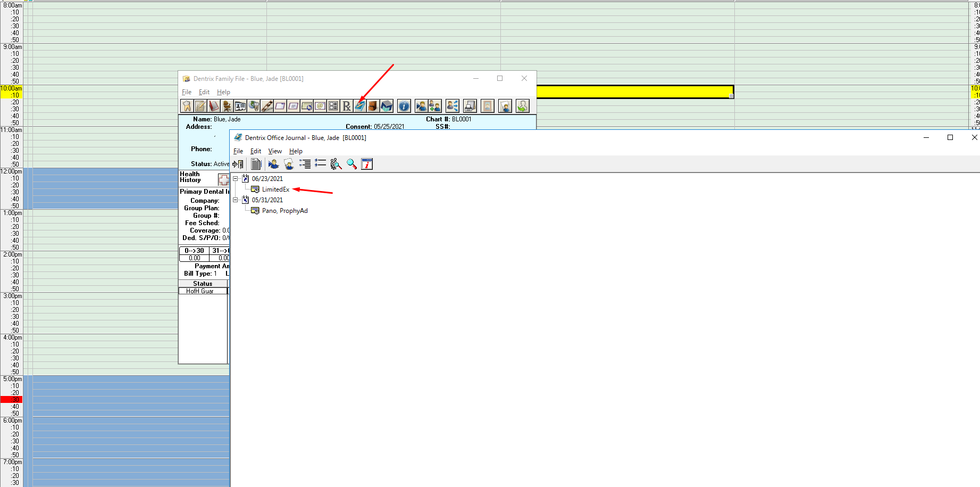Click the exit door icon in Office Journal
The height and width of the screenshot is (487, 980).
[x=238, y=164]
